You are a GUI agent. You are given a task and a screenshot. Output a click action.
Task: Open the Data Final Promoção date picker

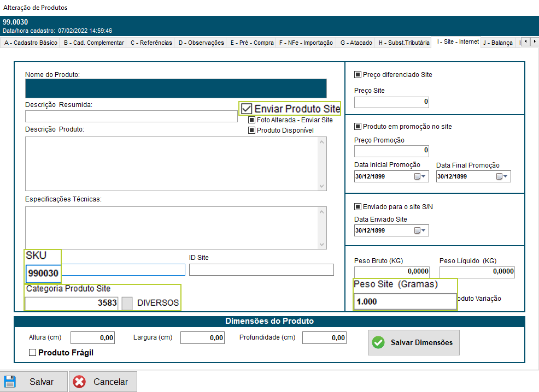[x=501, y=176]
